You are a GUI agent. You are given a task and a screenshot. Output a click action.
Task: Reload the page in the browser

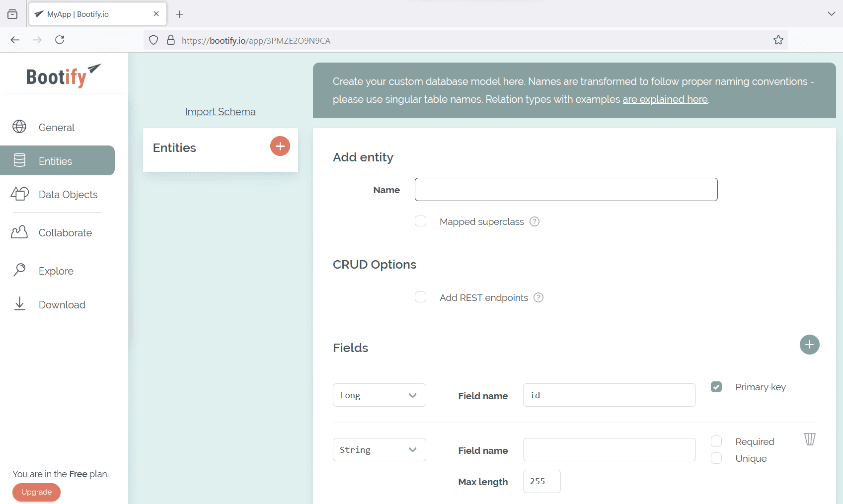tap(60, 40)
